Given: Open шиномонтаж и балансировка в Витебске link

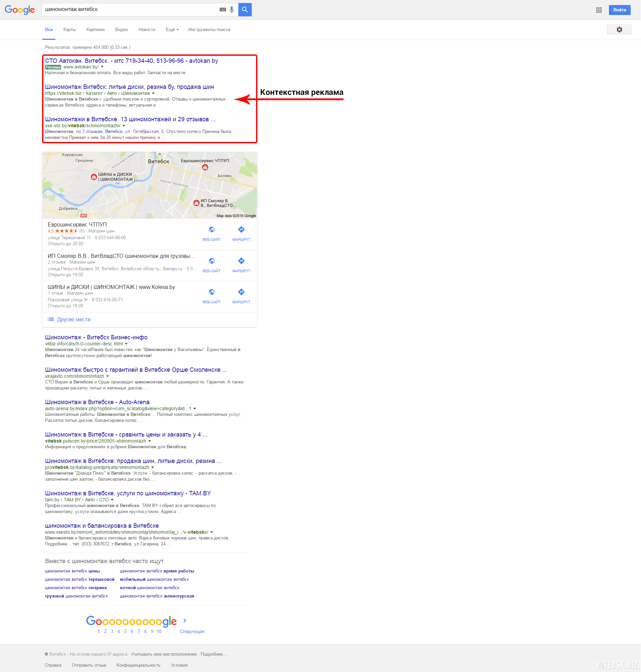Looking at the screenshot, I should pos(102,526).
